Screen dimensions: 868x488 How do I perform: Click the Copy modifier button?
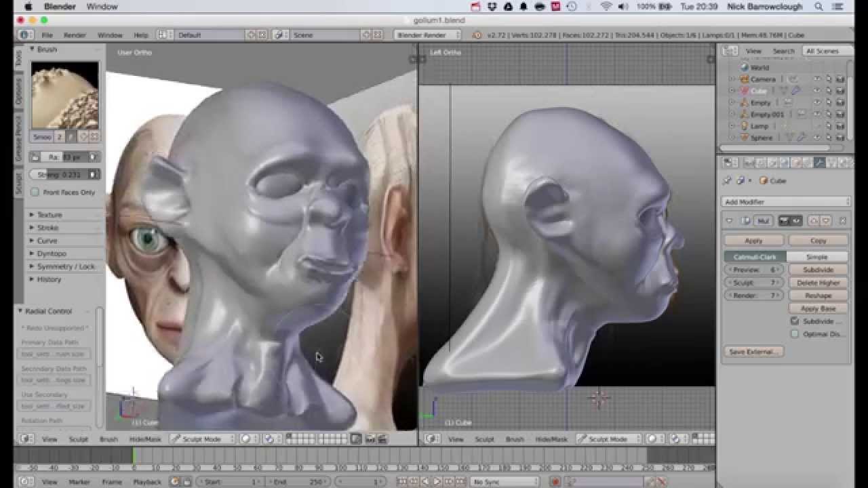(x=818, y=241)
